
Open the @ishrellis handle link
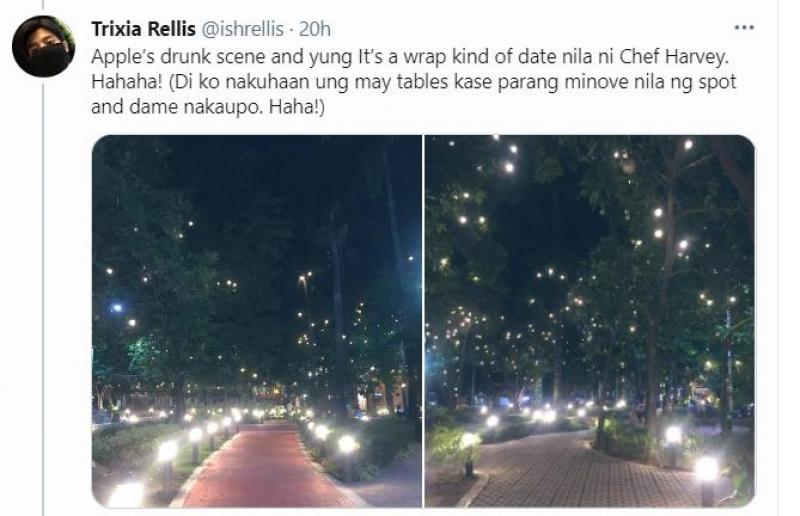point(243,29)
